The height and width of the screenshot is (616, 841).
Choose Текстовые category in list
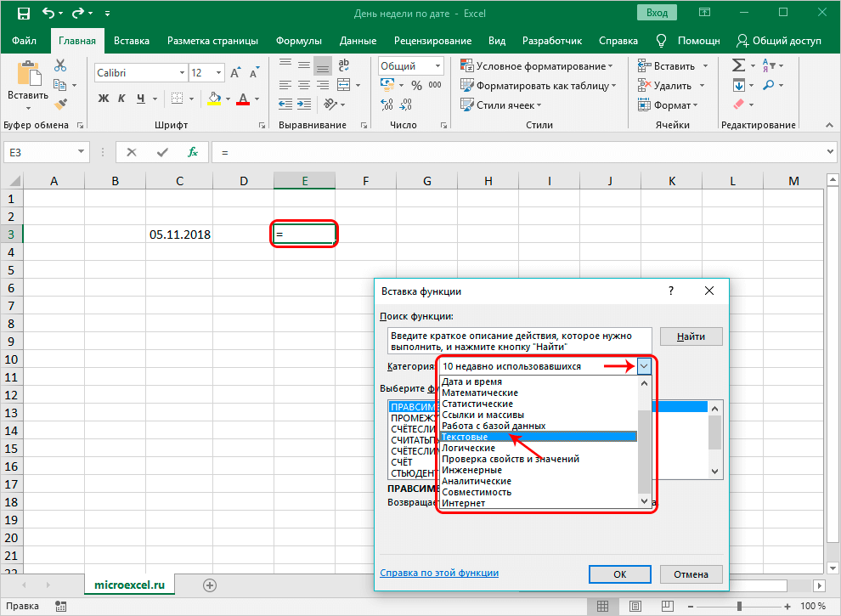tap(539, 437)
